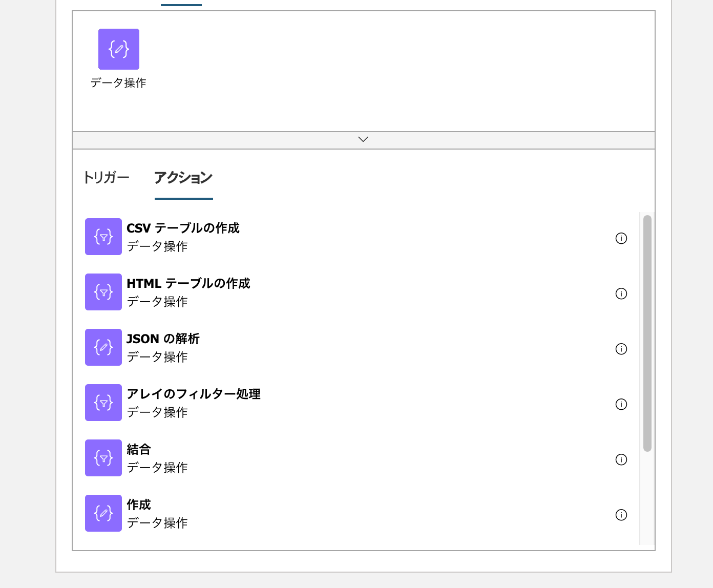Screen dimensions: 713x588
Task: Select the データ操作 connector icon
Action: click(119, 49)
